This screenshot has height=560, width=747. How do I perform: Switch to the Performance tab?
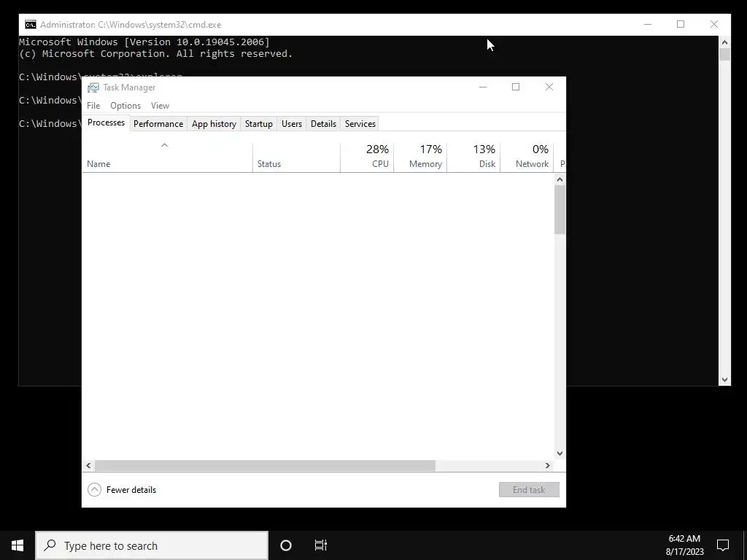(x=158, y=124)
